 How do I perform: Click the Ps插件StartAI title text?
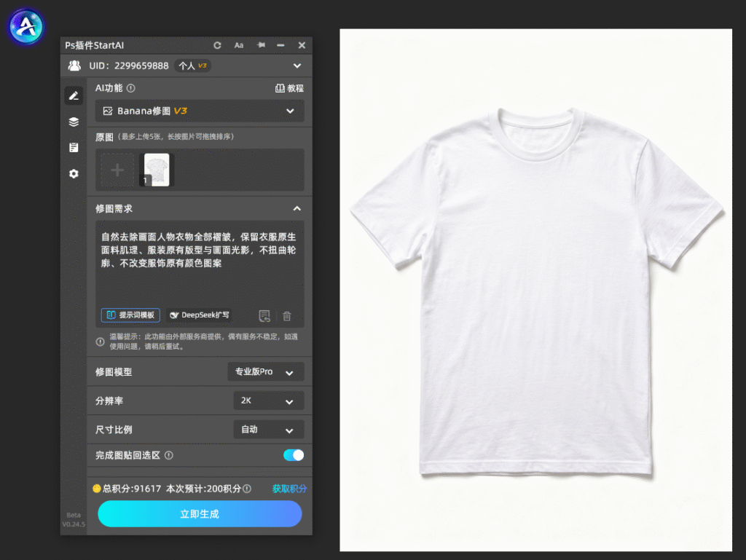point(94,45)
